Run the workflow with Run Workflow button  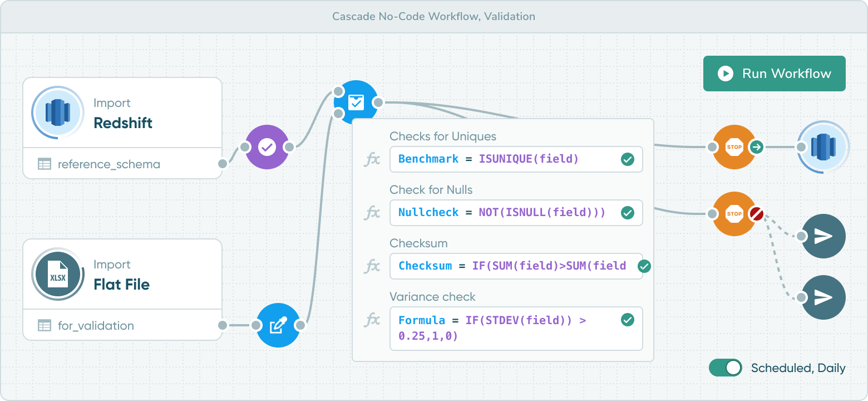pyautogui.click(x=775, y=74)
